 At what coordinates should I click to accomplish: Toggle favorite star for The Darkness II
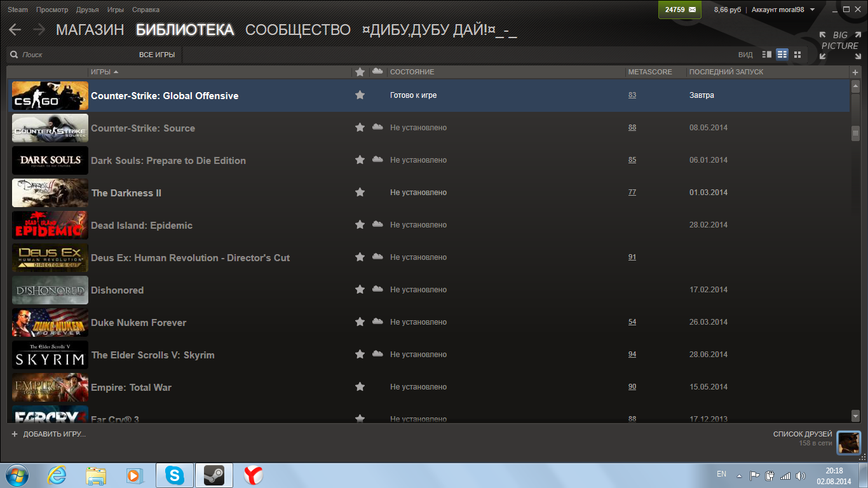pos(360,192)
